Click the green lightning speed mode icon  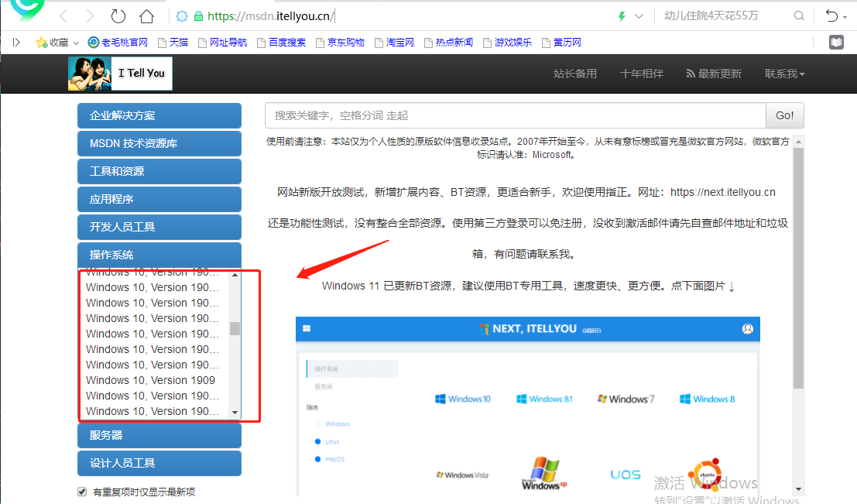pyautogui.click(x=622, y=16)
